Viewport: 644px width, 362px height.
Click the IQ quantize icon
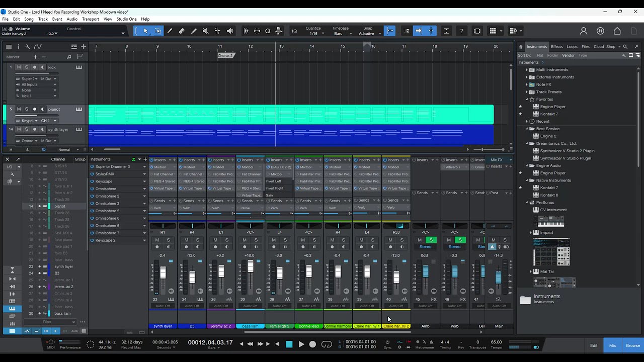point(294,31)
